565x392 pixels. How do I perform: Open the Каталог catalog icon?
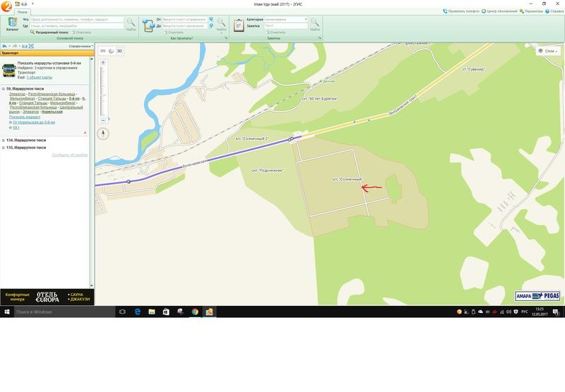[x=12, y=24]
